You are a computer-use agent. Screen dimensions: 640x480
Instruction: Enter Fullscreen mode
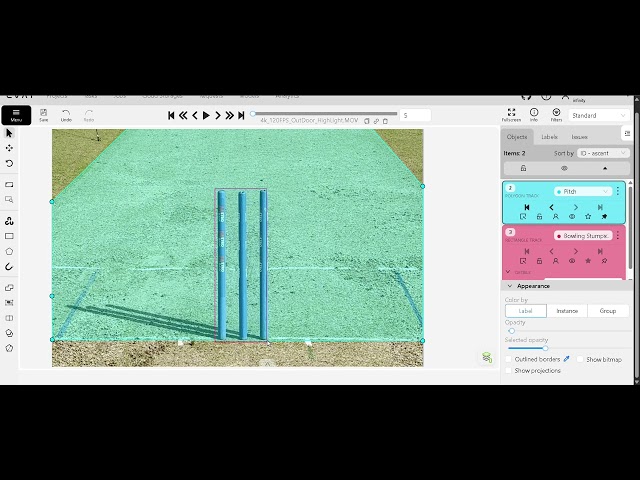click(511, 115)
